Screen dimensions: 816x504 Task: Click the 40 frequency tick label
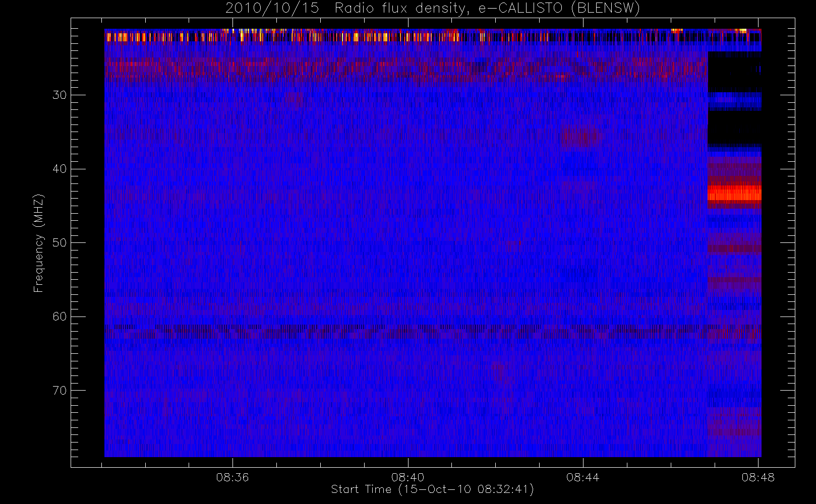point(60,169)
